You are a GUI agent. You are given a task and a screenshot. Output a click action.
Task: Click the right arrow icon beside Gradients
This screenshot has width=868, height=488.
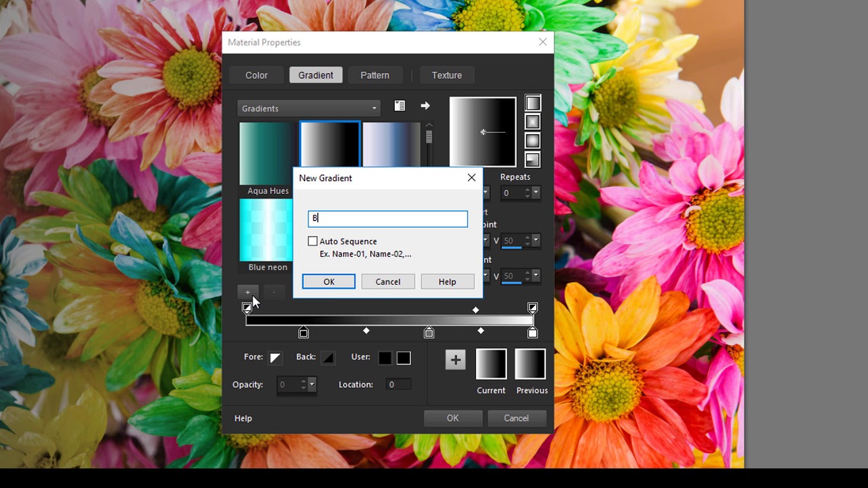[x=425, y=106]
